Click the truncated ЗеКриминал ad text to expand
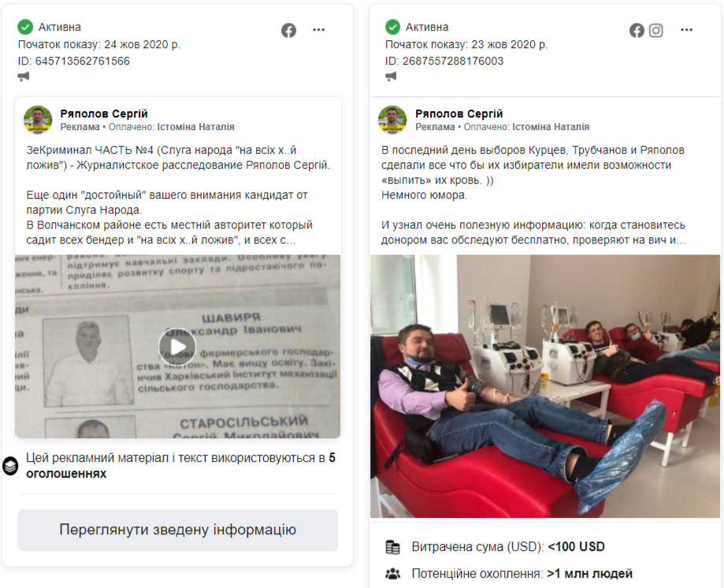This screenshot has height=588, width=724. (x=178, y=195)
